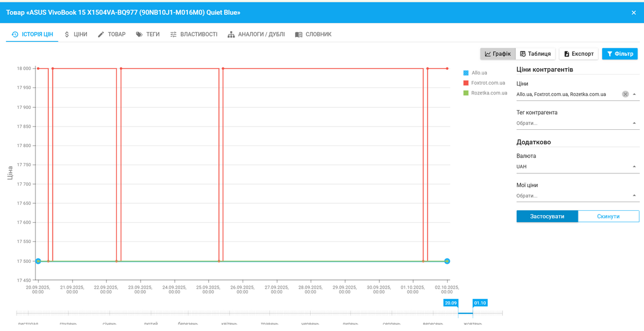Image resolution: width=644 pixels, height=331 pixels.
Task: Switch the view to Графік chart mode
Action: (497, 54)
